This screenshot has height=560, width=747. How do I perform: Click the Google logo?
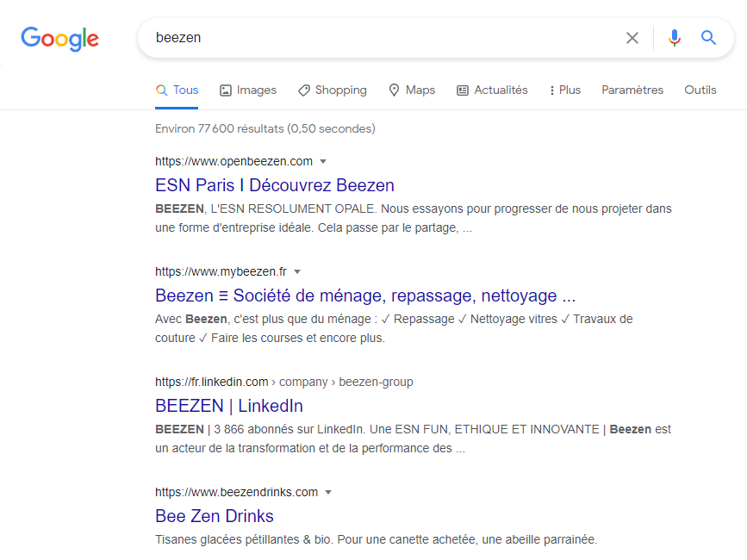pos(60,39)
